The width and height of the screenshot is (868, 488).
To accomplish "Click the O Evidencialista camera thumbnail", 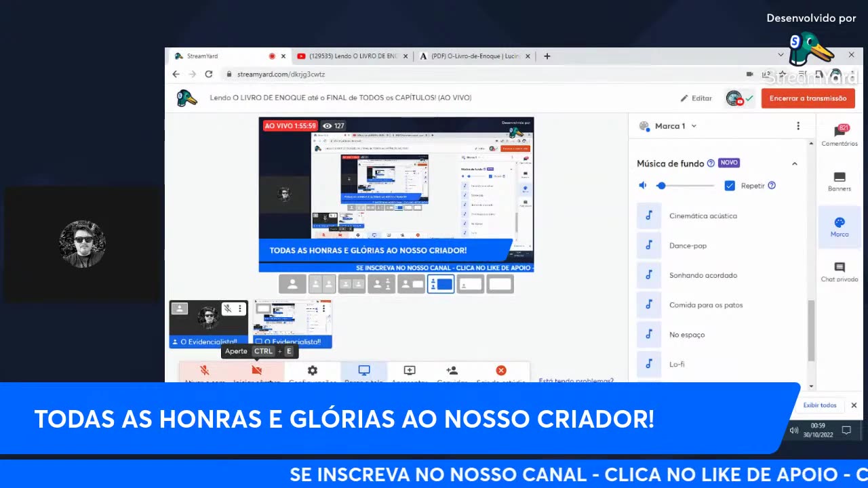I will tap(208, 324).
